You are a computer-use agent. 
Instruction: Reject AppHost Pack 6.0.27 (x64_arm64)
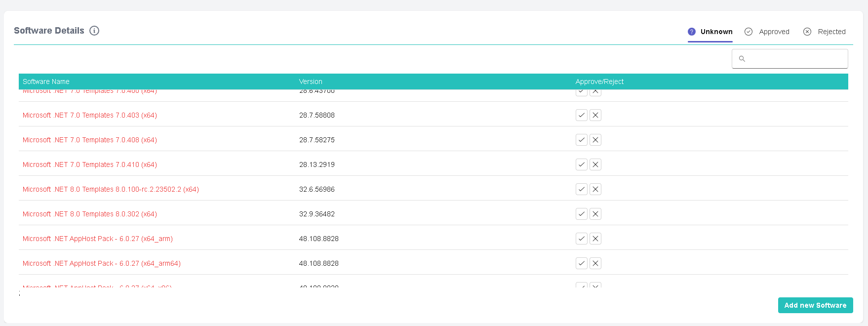coord(595,263)
